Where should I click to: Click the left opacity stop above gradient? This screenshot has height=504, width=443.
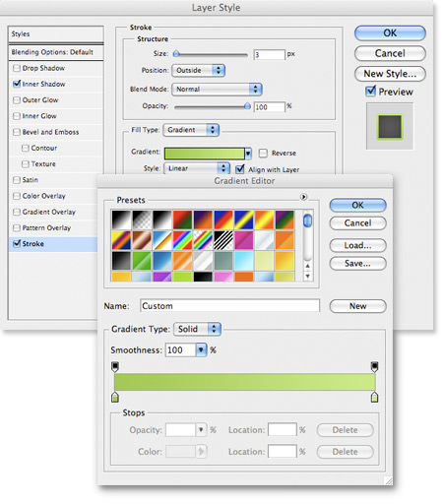pos(115,367)
